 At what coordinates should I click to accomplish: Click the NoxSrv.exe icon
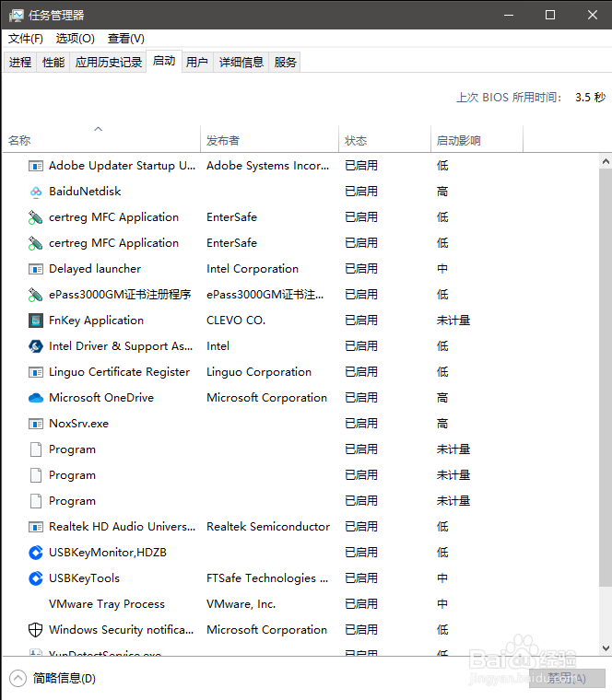tap(36, 424)
